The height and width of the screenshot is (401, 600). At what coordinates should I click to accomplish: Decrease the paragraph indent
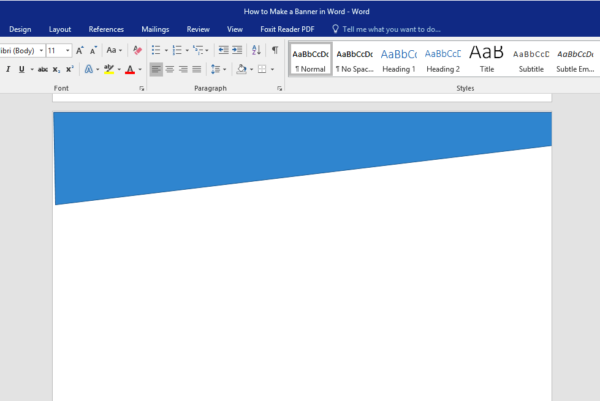pos(223,50)
